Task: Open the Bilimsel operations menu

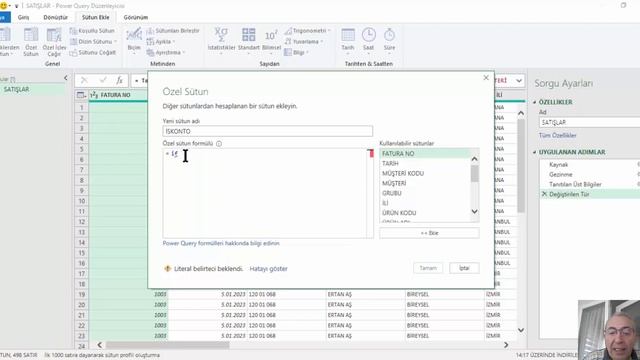Action: coord(271,40)
